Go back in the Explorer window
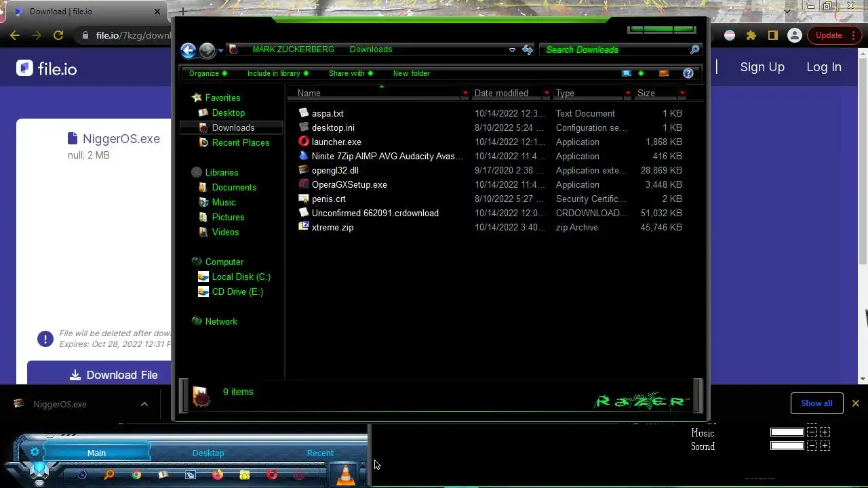Image resolution: width=868 pixels, height=488 pixels. [189, 50]
